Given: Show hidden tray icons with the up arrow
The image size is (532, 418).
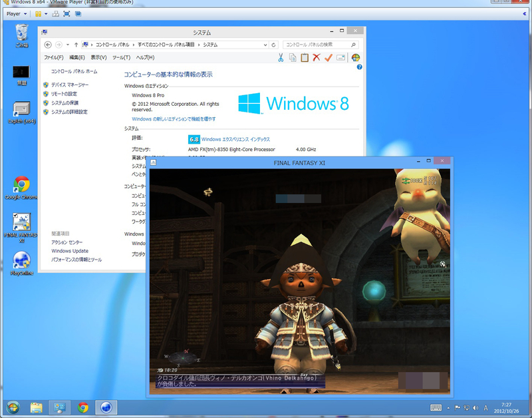Looking at the screenshot, I should [x=448, y=408].
